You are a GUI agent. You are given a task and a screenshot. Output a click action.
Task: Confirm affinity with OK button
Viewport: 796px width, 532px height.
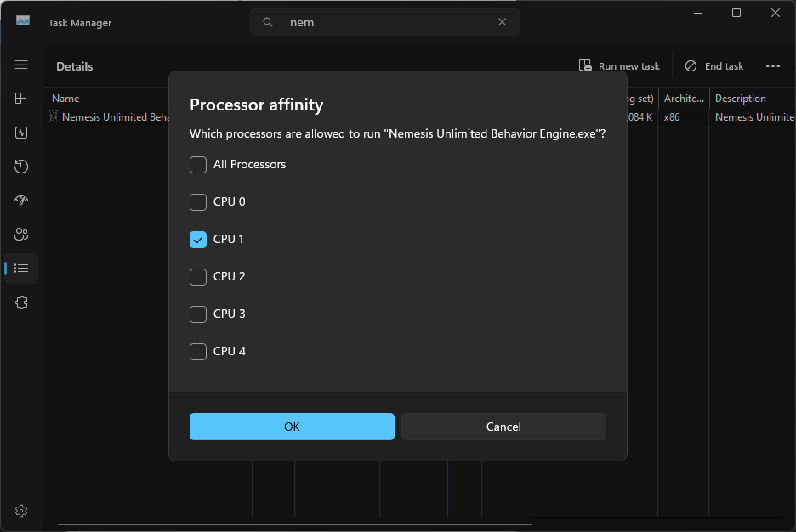pyautogui.click(x=292, y=427)
